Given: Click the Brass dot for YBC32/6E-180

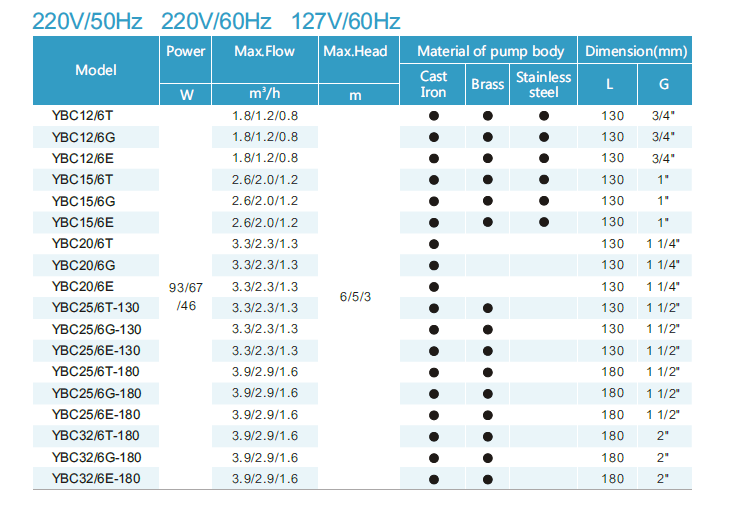Looking at the screenshot, I should coord(488,479).
